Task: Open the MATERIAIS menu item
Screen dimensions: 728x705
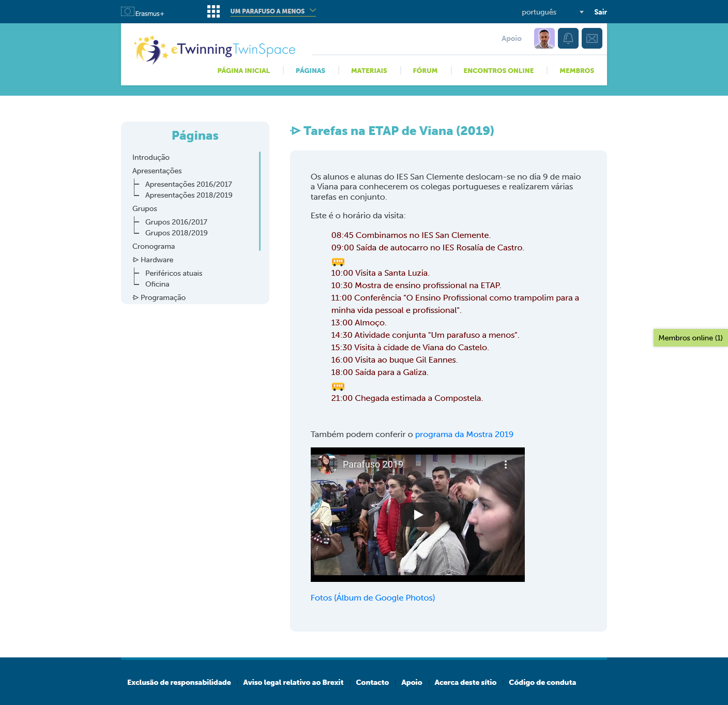Action: tap(369, 70)
